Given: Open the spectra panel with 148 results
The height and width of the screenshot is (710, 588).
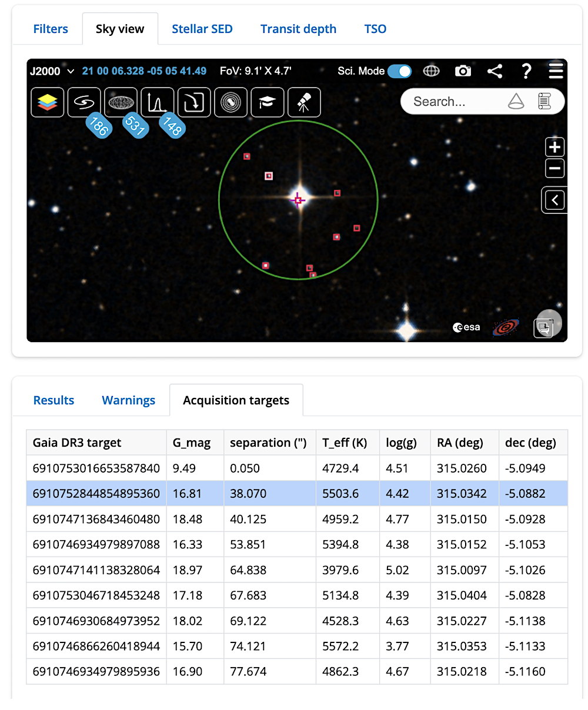Looking at the screenshot, I should click(x=157, y=102).
